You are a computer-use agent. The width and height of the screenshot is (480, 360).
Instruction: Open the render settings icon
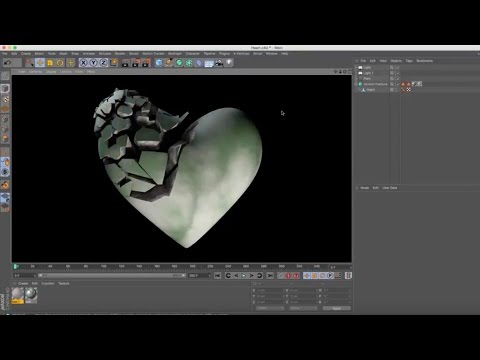coord(146,63)
